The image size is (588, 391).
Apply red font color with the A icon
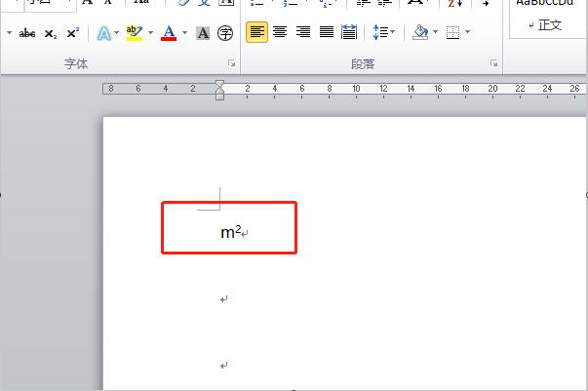pyautogui.click(x=169, y=33)
